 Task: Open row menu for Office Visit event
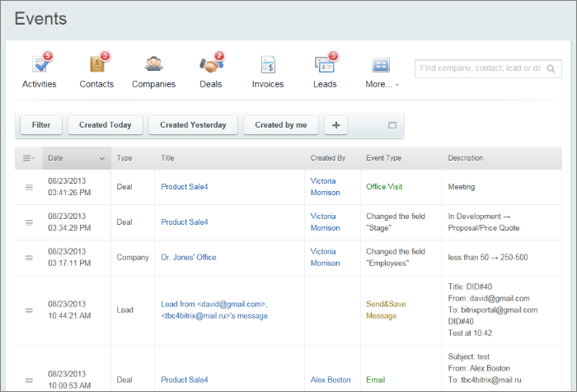tap(29, 188)
